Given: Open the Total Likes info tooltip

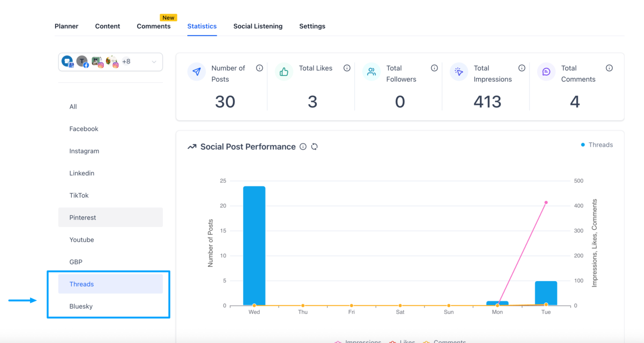Looking at the screenshot, I should point(347,68).
